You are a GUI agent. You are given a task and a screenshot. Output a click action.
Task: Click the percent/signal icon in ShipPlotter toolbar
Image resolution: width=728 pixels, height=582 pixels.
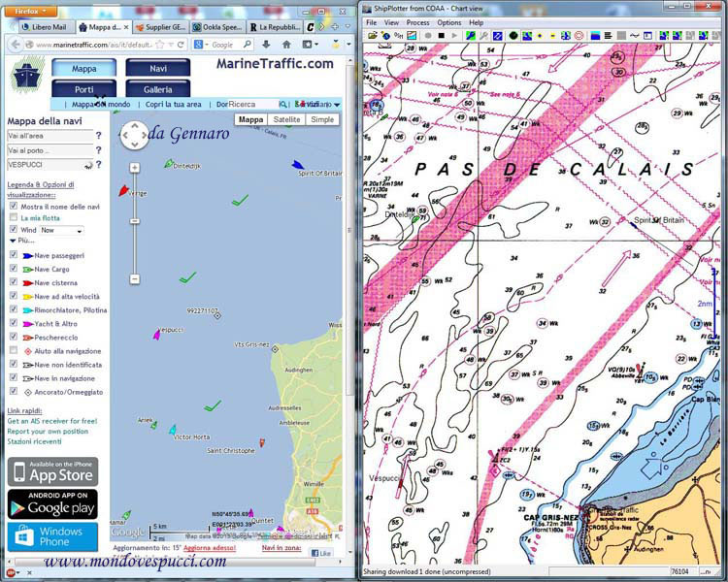click(x=398, y=35)
